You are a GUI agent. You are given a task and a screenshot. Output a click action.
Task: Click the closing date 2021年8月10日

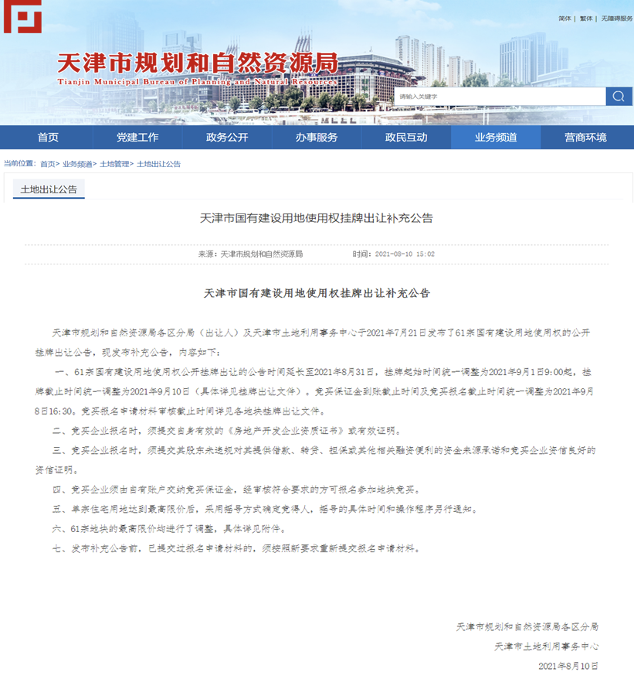(568, 666)
